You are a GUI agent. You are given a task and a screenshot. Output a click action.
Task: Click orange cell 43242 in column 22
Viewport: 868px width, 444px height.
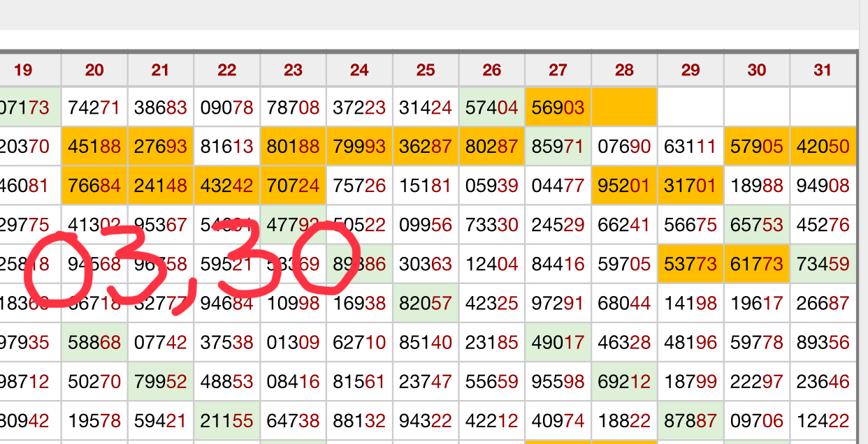point(226,186)
